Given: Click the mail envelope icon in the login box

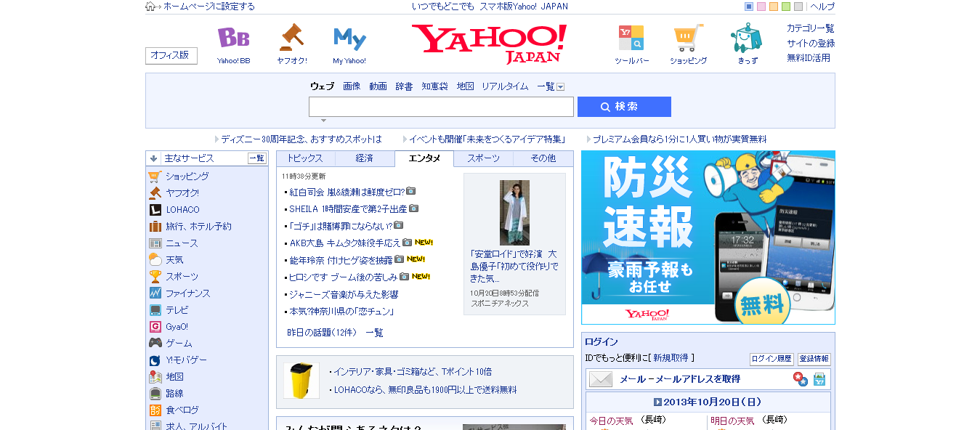Looking at the screenshot, I should click(601, 379).
